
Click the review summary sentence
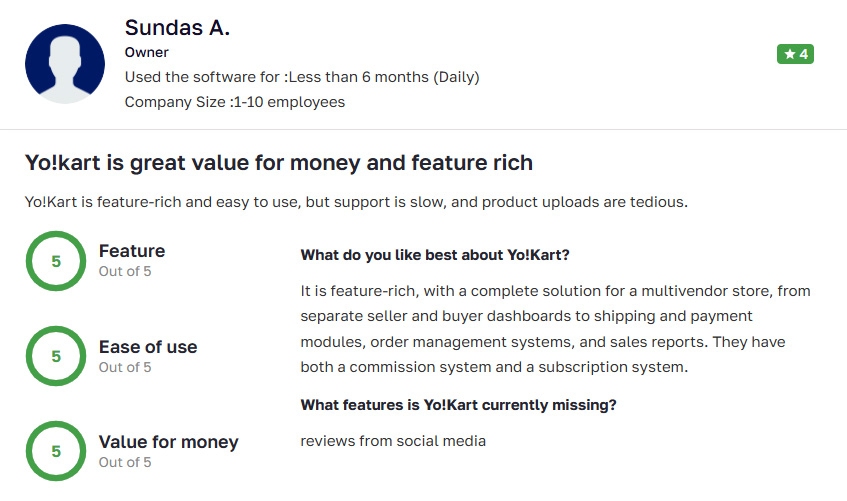pos(356,202)
